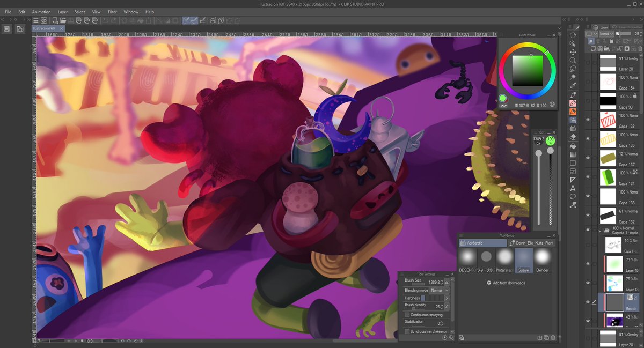Open sub tool detail wrench icon
Viewport: 644px width, 348px height.
click(x=451, y=338)
